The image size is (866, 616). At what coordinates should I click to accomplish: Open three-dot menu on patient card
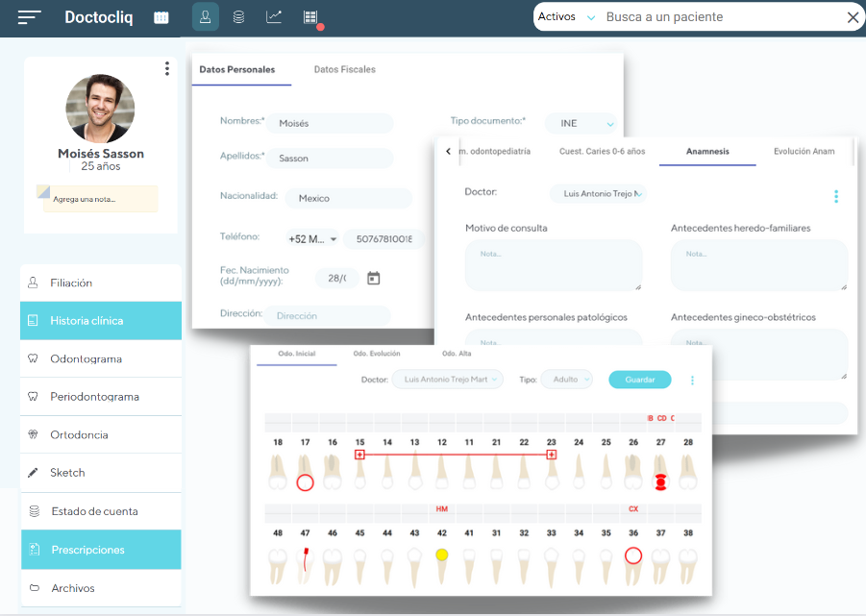click(167, 68)
